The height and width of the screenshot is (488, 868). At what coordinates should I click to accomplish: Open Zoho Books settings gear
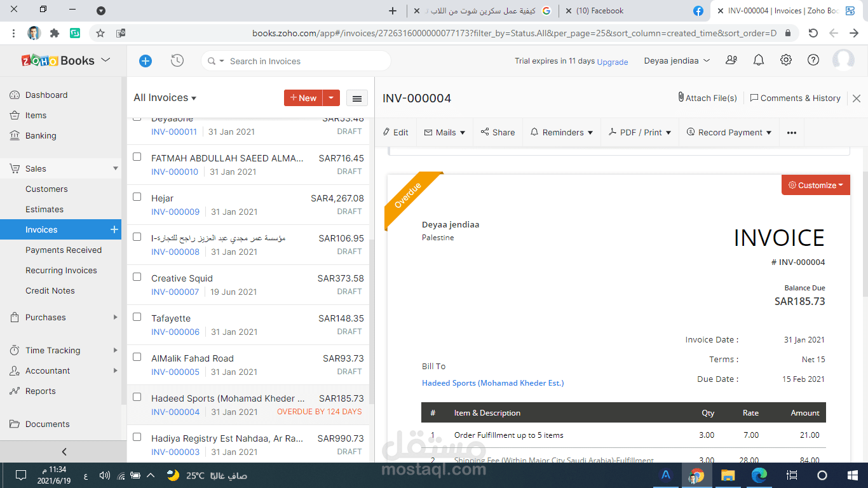pyautogui.click(x=786, y=60)
